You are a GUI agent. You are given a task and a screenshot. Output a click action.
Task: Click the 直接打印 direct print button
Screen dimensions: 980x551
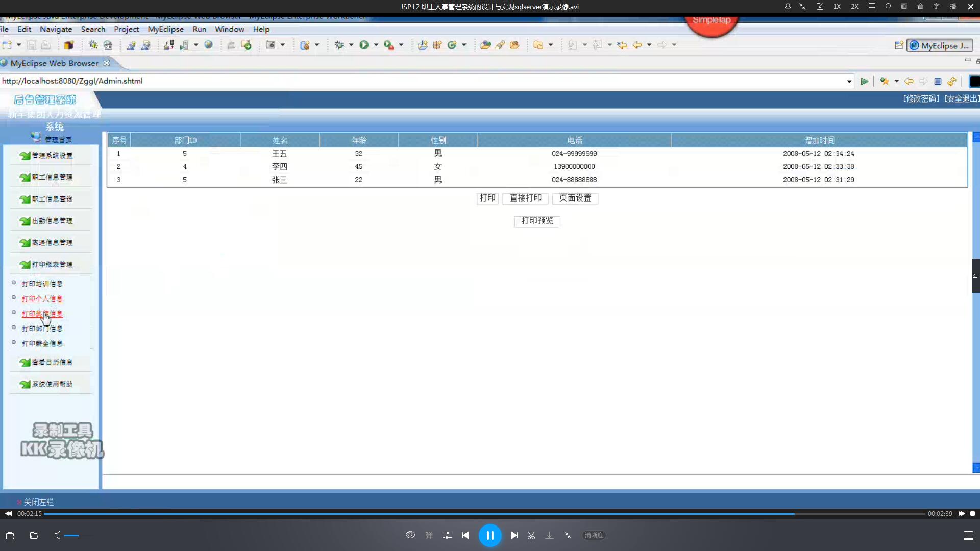coord(526,198)
